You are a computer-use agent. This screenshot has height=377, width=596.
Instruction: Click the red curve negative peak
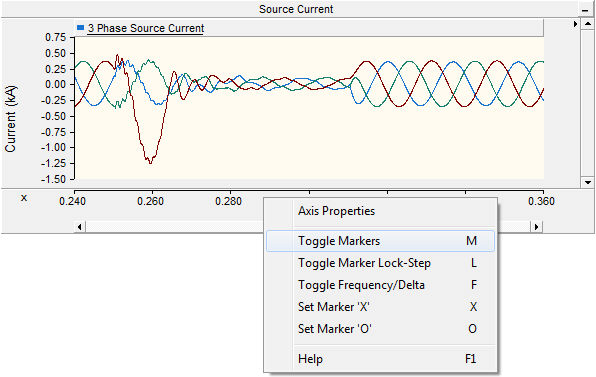(x=151, y=162)
